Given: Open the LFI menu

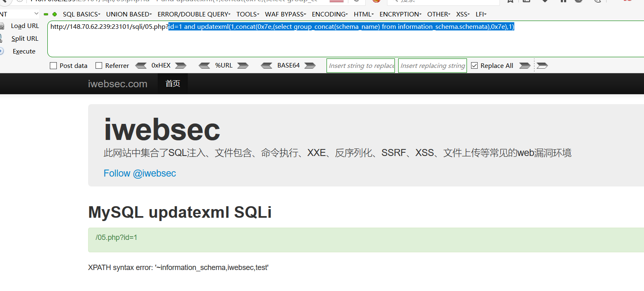Looking at the screenshot, I should [x=481, y=14].
